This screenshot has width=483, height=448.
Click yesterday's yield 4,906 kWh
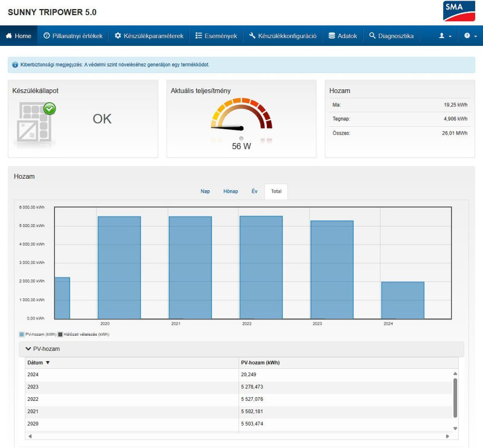click(455, 118)
